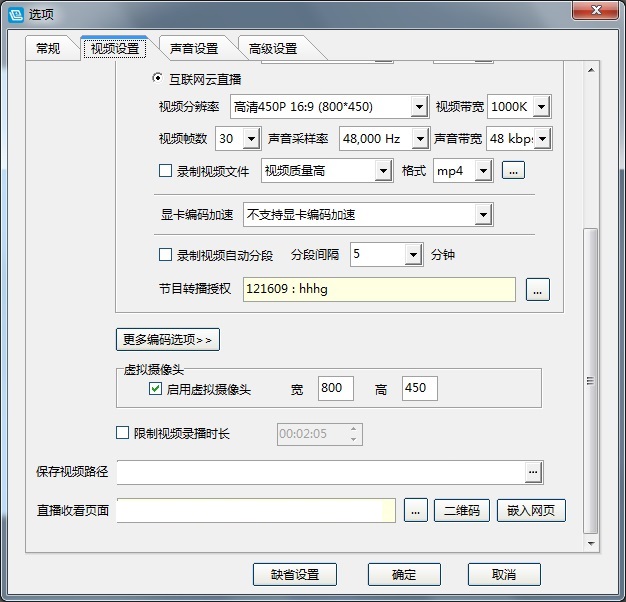The image size is (626, 602).
Task: Decrease duration with the spinner down arrow
Action: coord(353,439)
